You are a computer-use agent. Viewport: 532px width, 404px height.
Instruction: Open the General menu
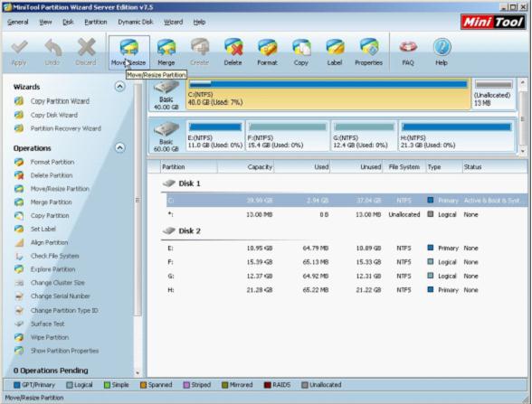coord(18,22)
